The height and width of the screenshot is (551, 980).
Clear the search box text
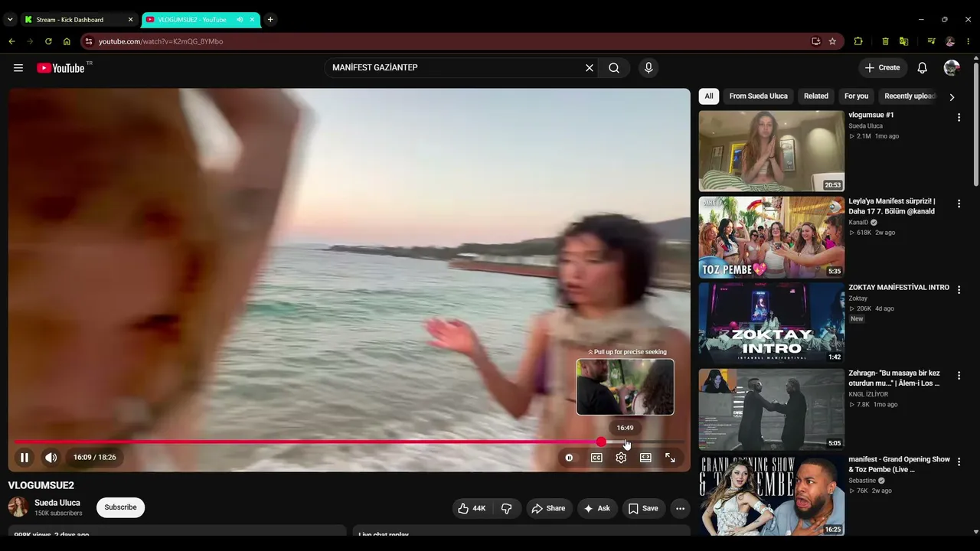[590, 68]
